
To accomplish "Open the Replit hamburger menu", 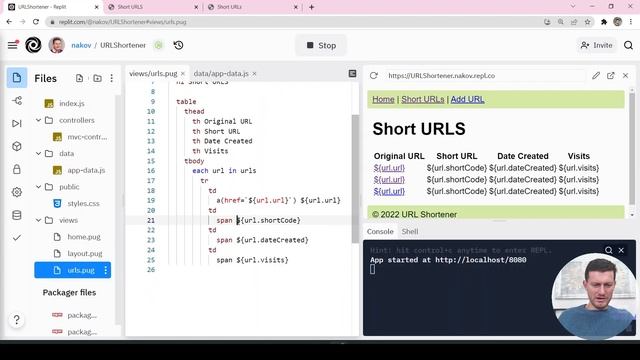I will click(13, 45).
